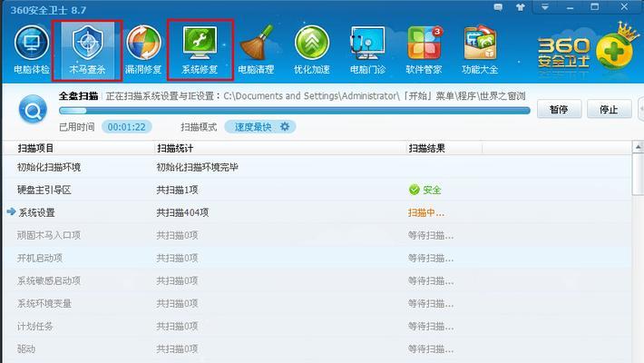This screenshot has height=363, width=644.
Task: Open the 系统修复 system repair icon
Action: click(x=200, y=50)
